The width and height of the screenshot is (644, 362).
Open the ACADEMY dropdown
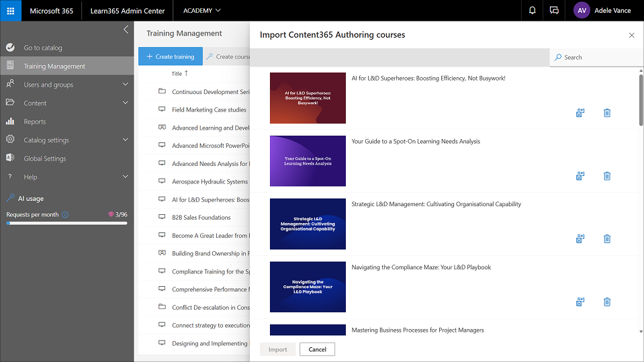[201, 11]
